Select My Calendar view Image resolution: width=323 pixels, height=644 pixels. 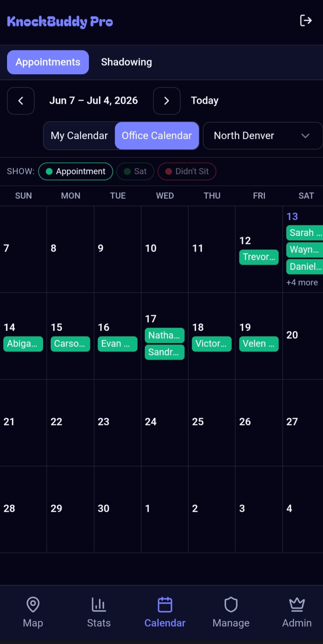(79, 136)
